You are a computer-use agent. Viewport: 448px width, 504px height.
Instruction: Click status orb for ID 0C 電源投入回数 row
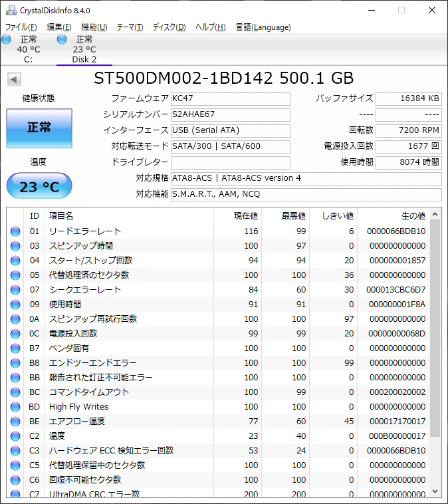coord(15,334)
